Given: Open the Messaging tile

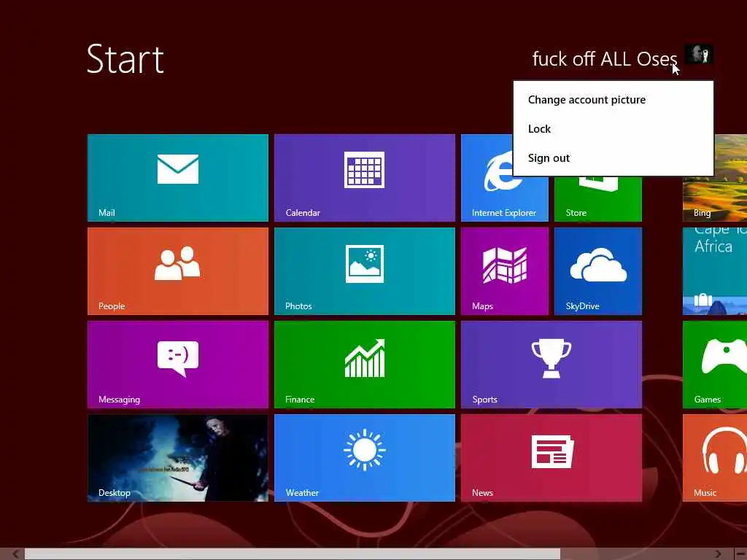Looking at the screenshot, I should click(x=178, y=365).
